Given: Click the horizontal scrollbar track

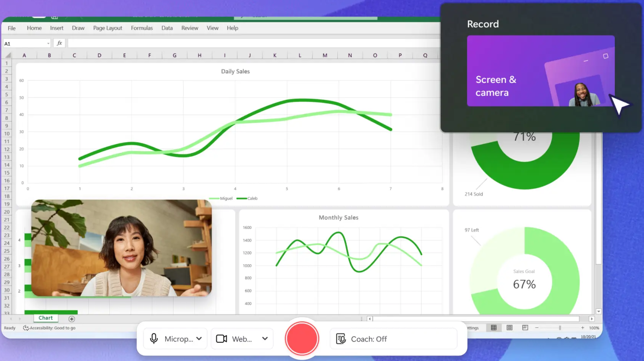Looking at the screenshot, I should coord(476,319).
